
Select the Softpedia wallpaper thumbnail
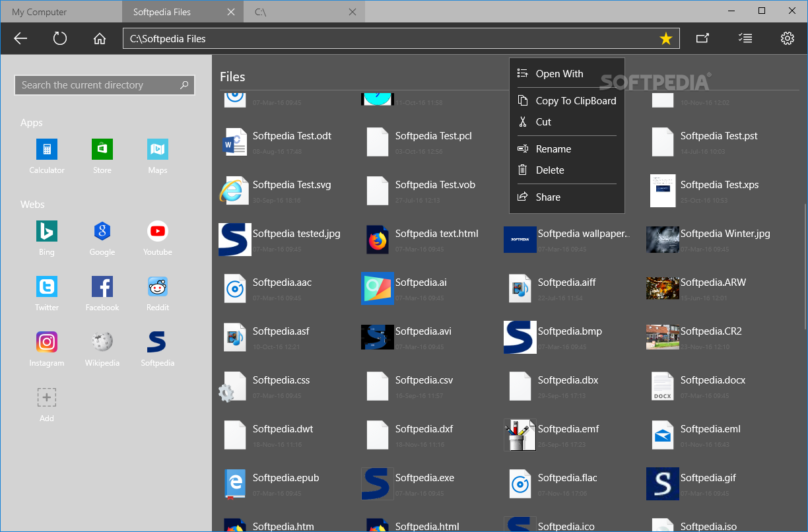click(x=520, y=240)
